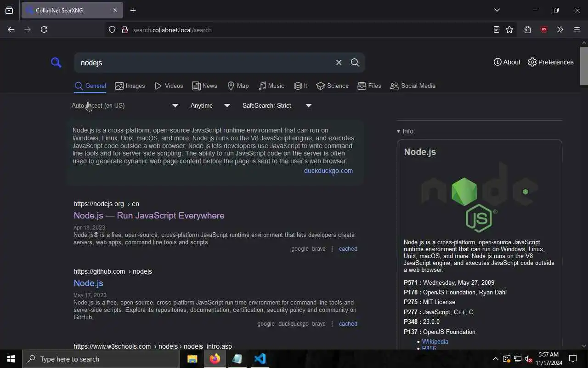
Task: Open the taskbar clock and date
Action: [x=549, y=359]
